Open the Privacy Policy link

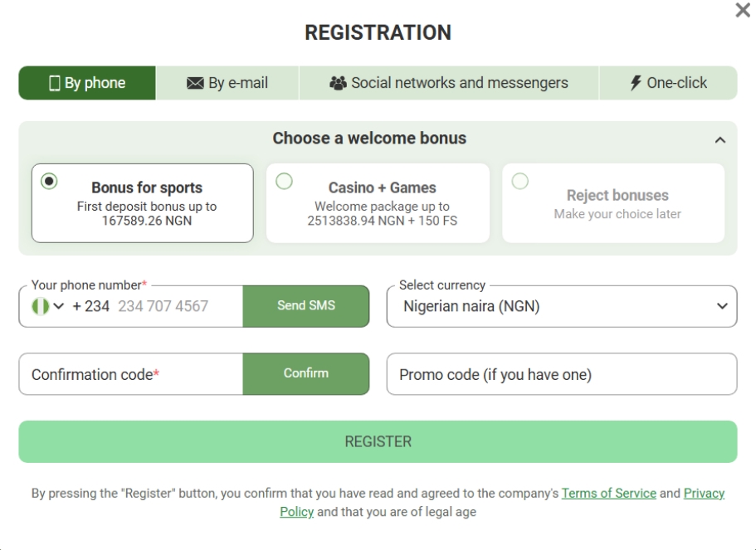(x=704, y=493)
